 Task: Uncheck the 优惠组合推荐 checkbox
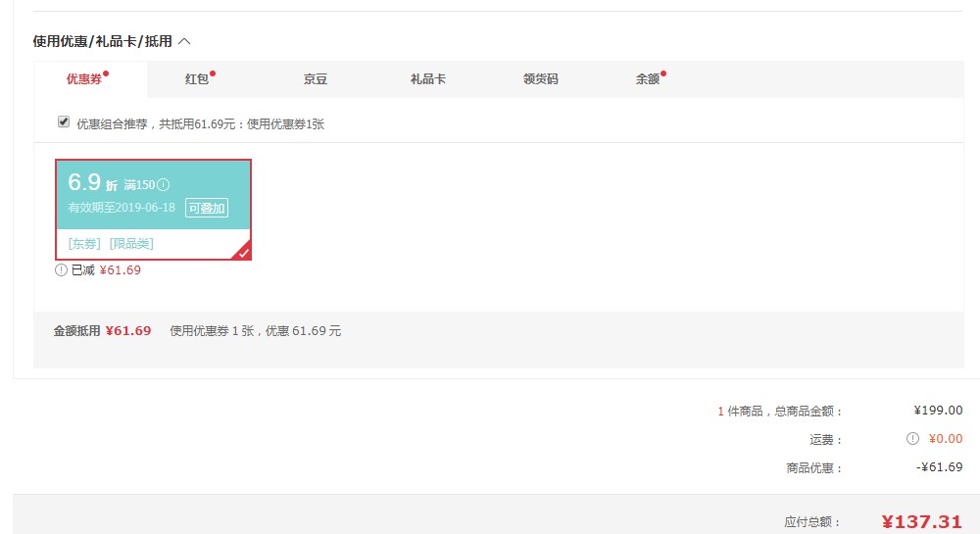click(63, 121)
